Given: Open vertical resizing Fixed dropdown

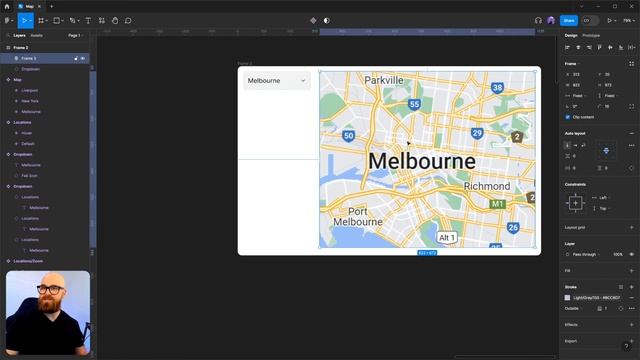Looking at the screenshot, I should [608, 96].
